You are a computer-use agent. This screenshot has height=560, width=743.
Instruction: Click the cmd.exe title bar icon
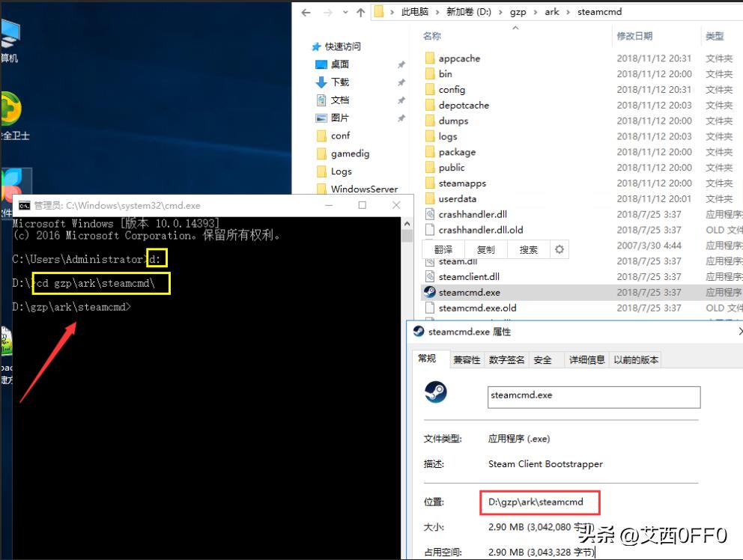coord(24,205)
